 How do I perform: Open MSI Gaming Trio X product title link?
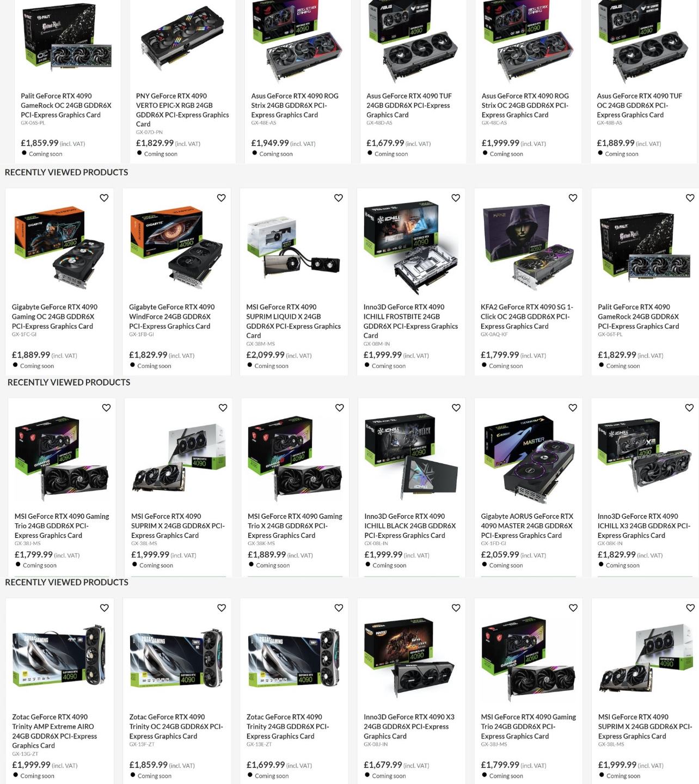click(295, 526)
